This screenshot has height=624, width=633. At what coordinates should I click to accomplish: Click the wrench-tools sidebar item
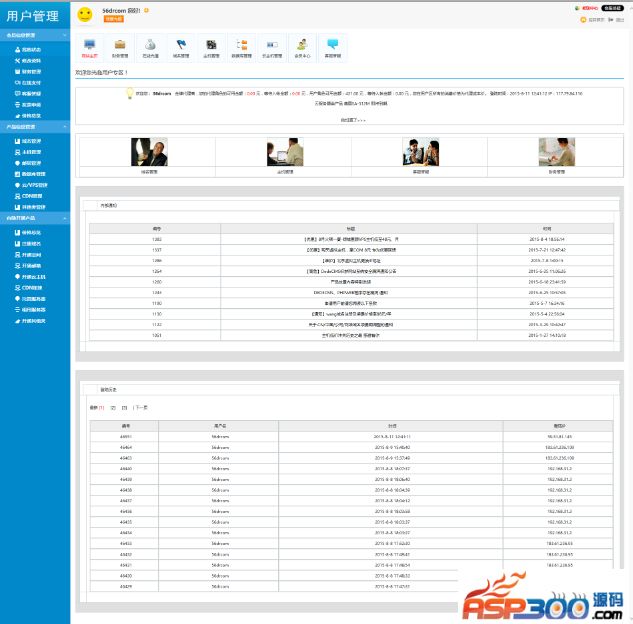(28, 61)
